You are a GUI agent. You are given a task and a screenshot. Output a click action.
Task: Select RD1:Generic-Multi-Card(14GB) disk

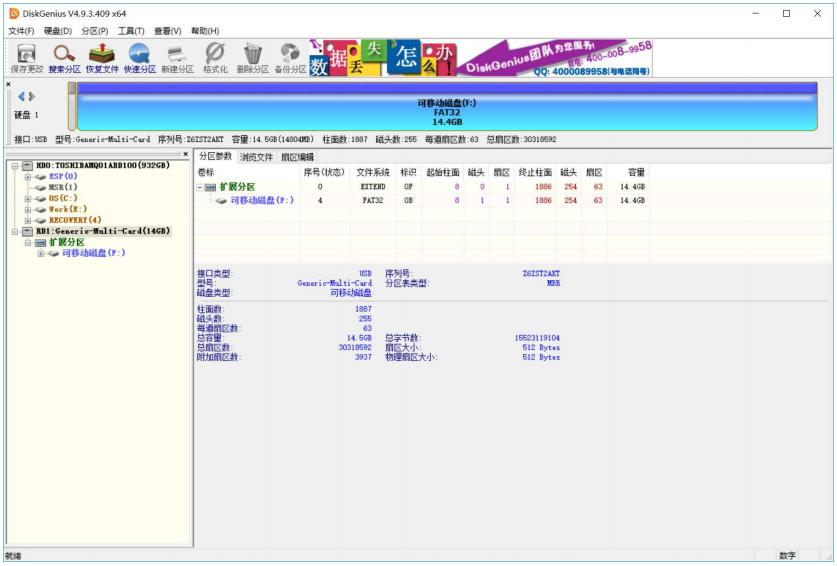102,231
